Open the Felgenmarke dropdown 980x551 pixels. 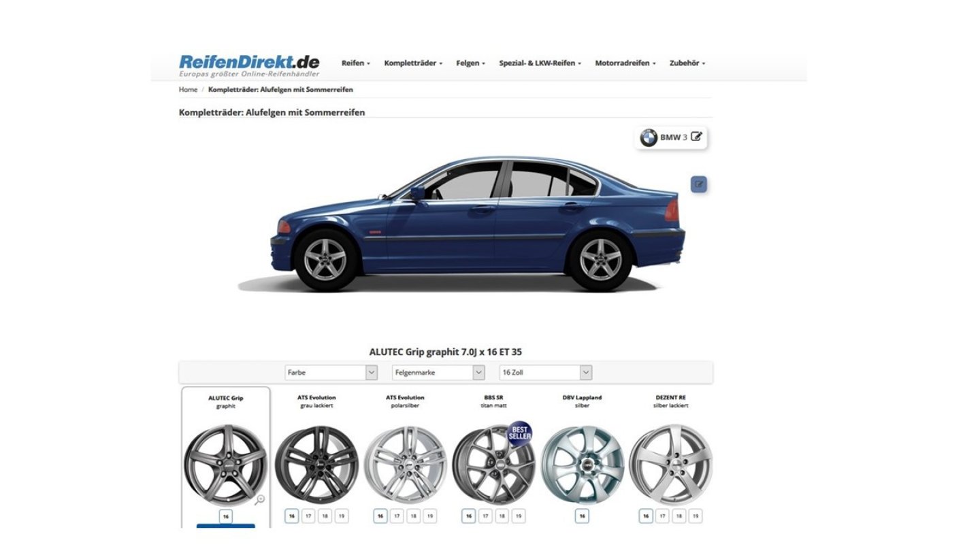(438, 372)
